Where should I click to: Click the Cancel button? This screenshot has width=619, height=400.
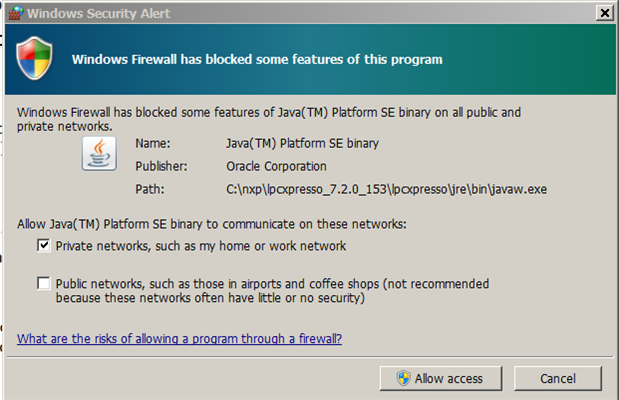pyautogui.click(x=558, y=378)
